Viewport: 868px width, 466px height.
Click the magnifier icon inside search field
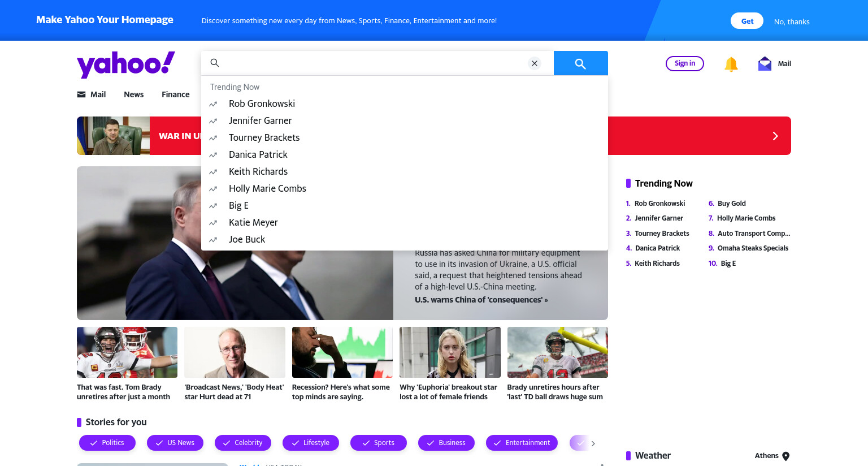coord(215,63)
